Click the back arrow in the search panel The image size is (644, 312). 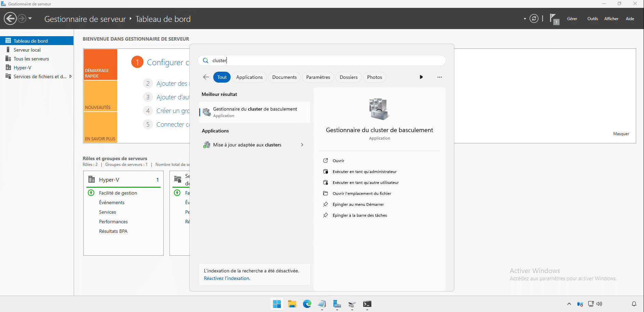(x=206, y=77)
